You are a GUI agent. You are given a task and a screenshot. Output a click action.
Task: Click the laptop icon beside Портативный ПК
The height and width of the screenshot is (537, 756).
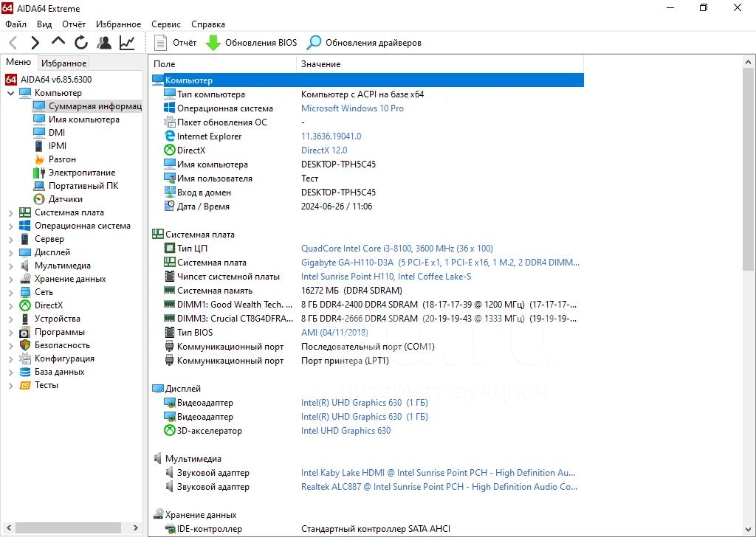[39, 186]
